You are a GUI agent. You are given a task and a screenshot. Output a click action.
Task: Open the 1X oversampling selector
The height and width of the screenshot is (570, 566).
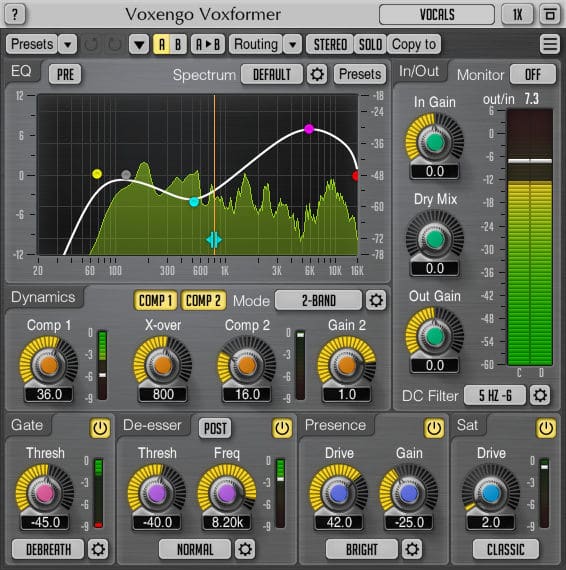517,15
